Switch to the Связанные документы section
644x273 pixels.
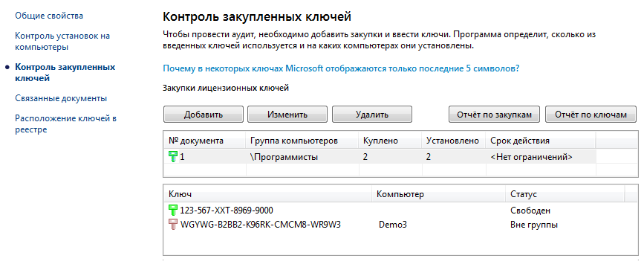pyautogui.click(x=61, y=98)
